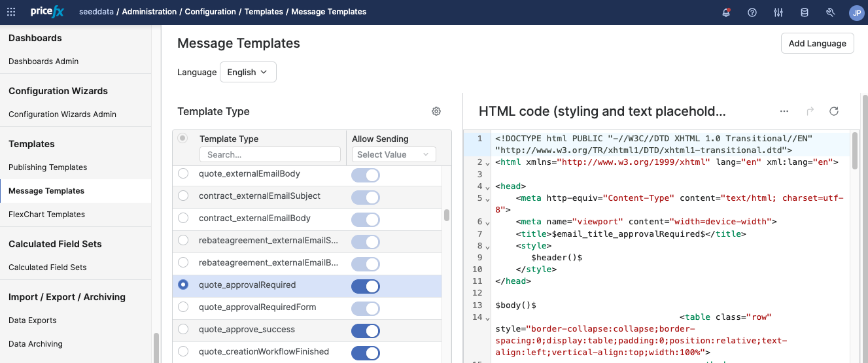
Task: Click the database icon in header
Action: [x=805, y=12]
